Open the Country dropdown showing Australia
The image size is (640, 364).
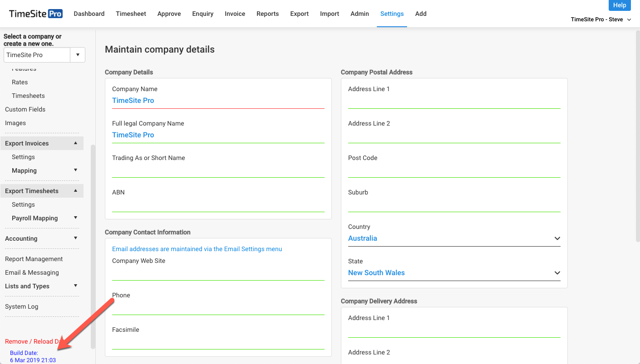tap(454, 238)
